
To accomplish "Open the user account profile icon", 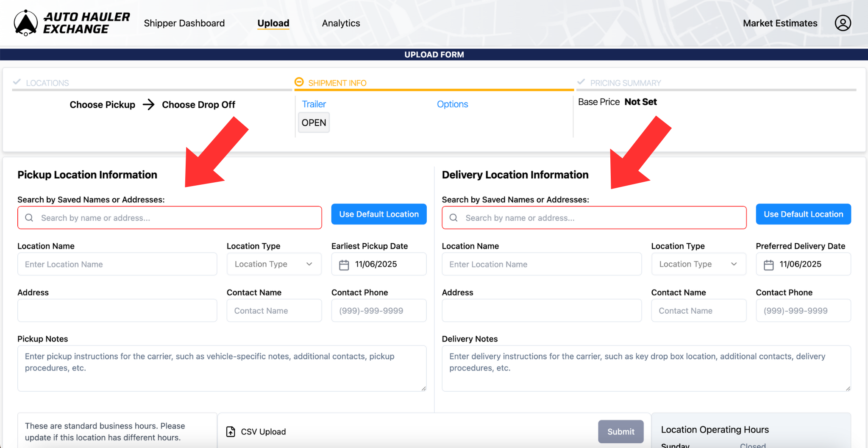I will point(843,23).
